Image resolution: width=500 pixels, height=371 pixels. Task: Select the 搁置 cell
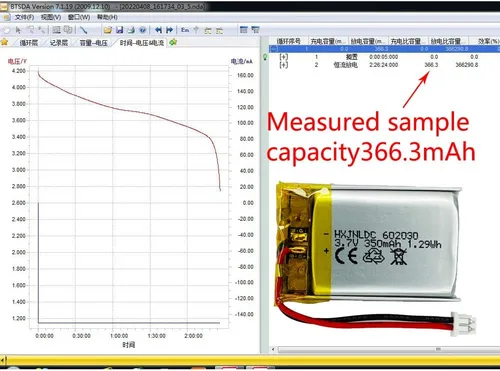coord(352,57)
